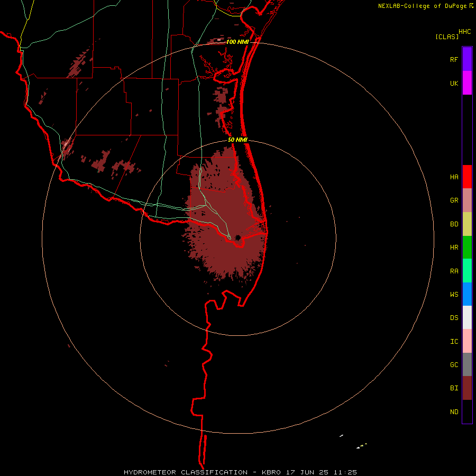The image size is (476, 476).
Task: Click the BI legend label
Action: tap(454, 388)
